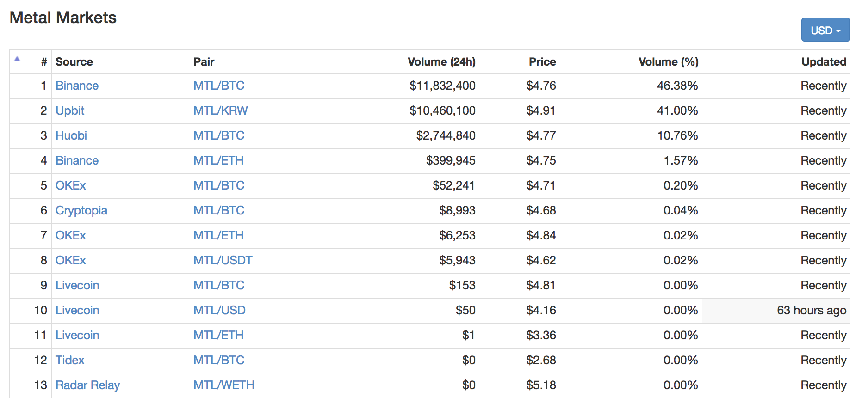This screenshot has height=416, width=868.
Task: Open OKEx link in row 5
Action: pos(71,185)
